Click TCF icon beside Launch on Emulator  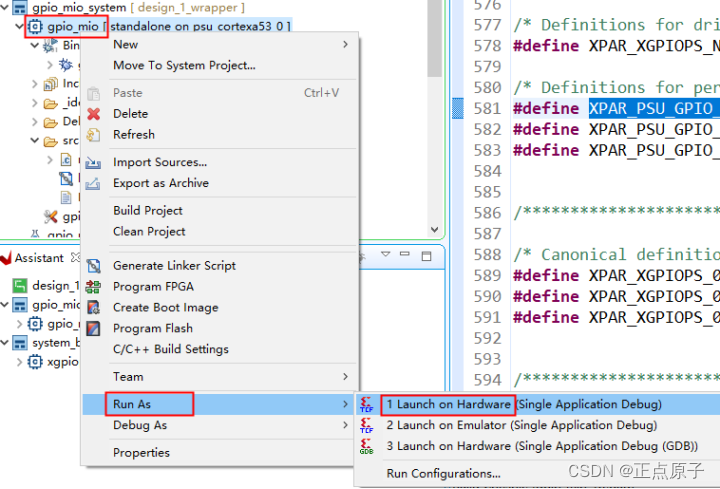tap(366, 425)
